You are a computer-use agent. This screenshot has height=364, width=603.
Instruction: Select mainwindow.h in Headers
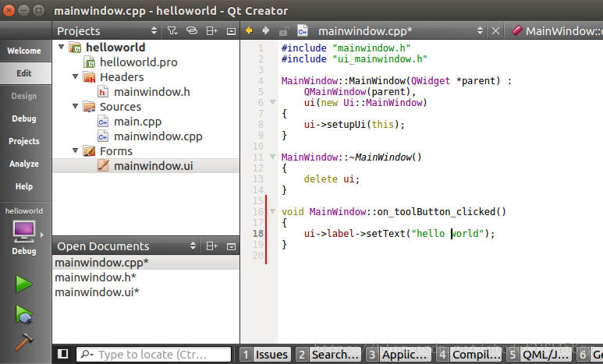[x=151, y=91]
